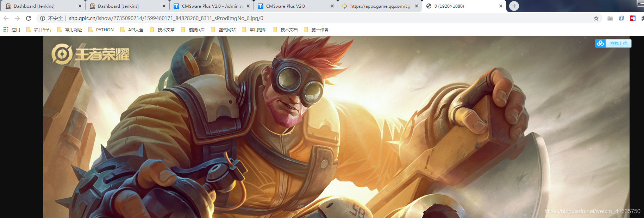Open the API大全 bookmark folder
644x218 pixels.
tap(132, 30)
